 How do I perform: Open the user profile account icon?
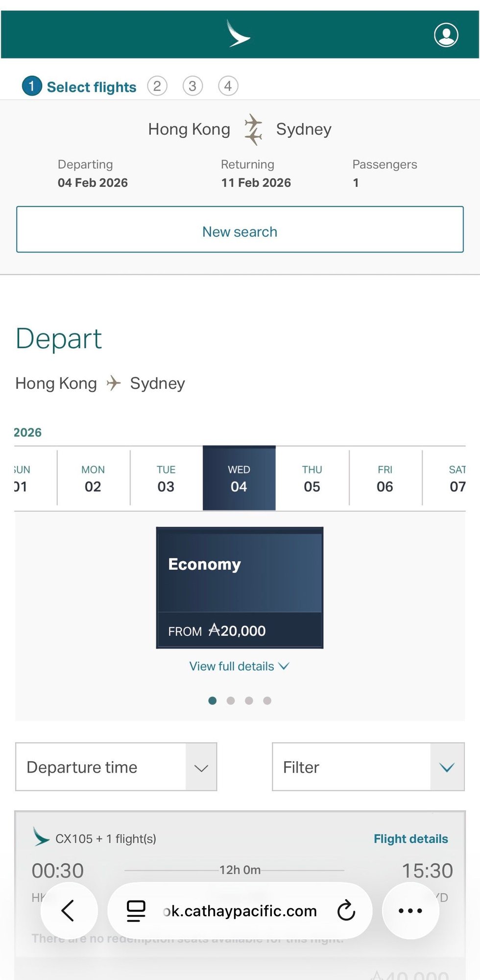tap(446, 35)
